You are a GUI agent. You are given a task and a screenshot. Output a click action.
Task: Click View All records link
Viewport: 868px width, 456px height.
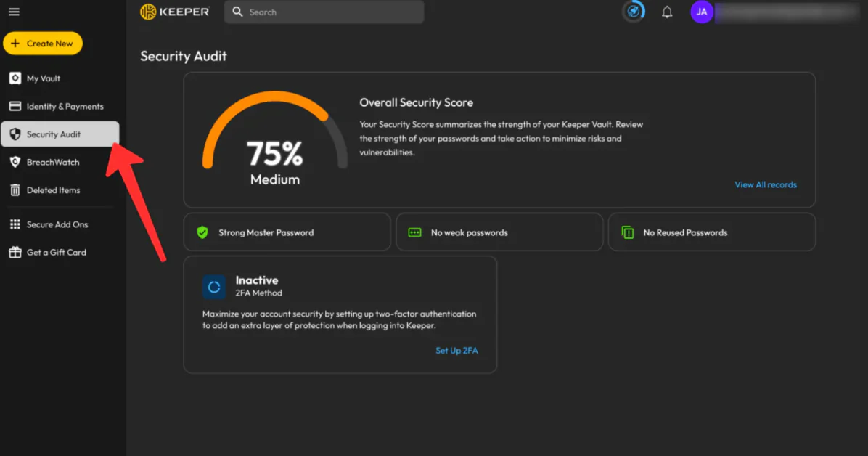(766, 184)
